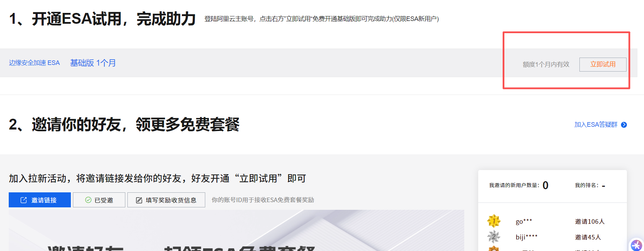
Task: Click the checkmark icon in 已受邀 button
Action: (88, 200)
